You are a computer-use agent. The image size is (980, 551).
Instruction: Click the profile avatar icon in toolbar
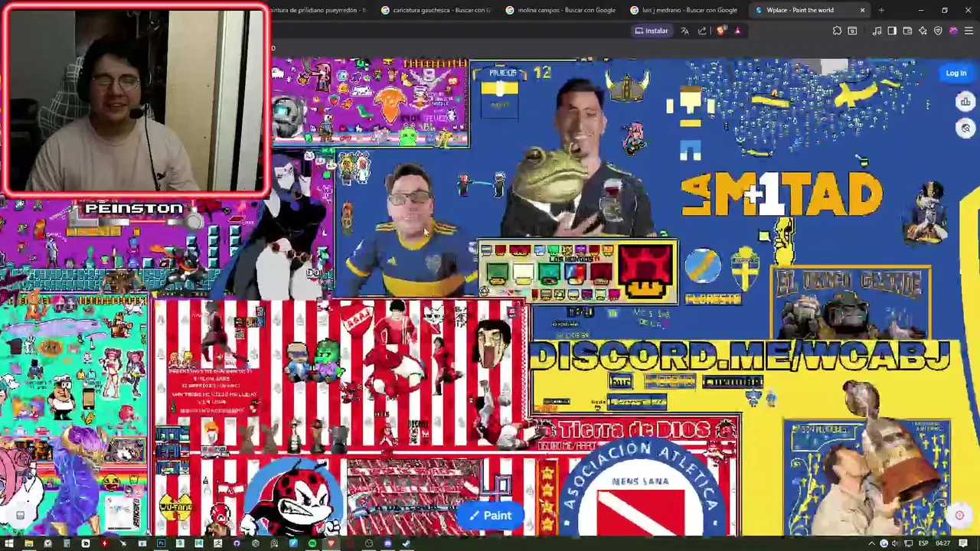[x=953, y=31]
